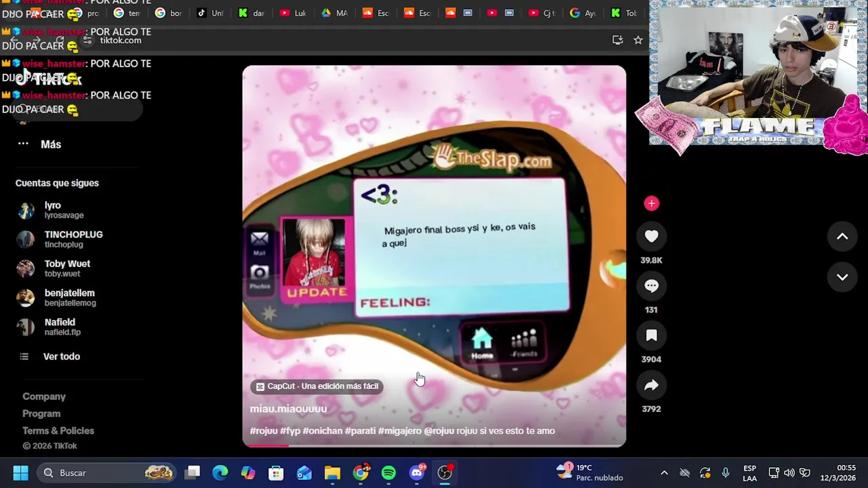This screenshot has height=488, width=868.
Task: Open the YouTube tab labeled 'Luk'
Action: [x=293, y=13]
